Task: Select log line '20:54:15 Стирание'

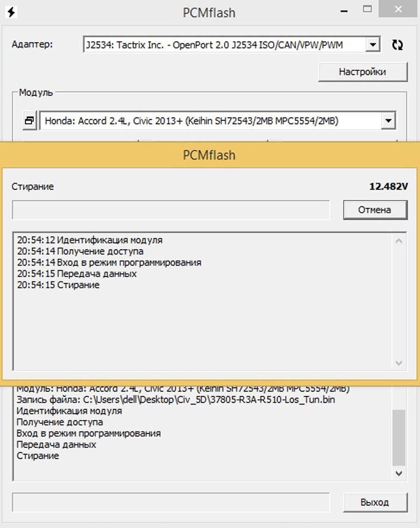Action: click(58, 285)
